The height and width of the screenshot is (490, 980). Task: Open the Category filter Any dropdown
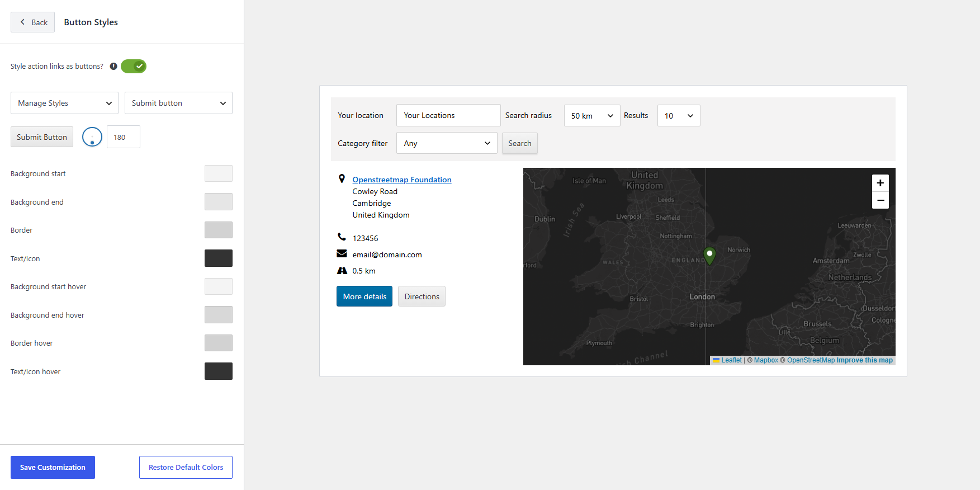click(x=447, y=143)
